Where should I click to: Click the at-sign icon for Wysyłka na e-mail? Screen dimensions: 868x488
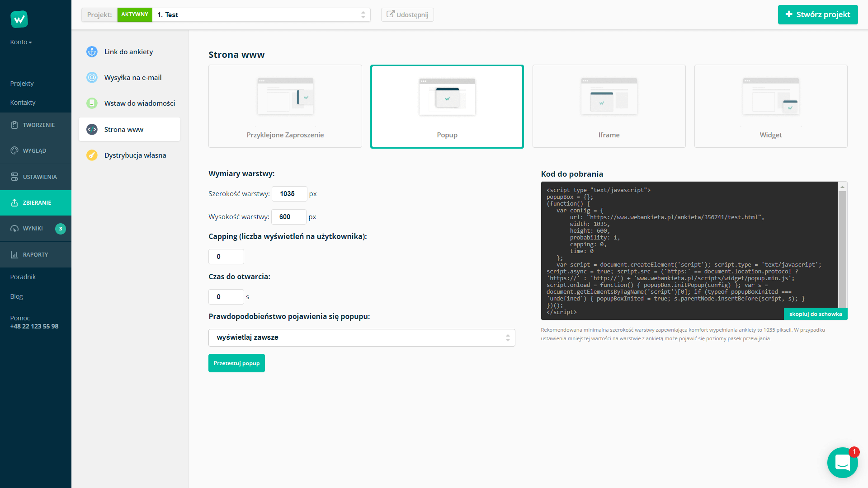click(92, 77)
